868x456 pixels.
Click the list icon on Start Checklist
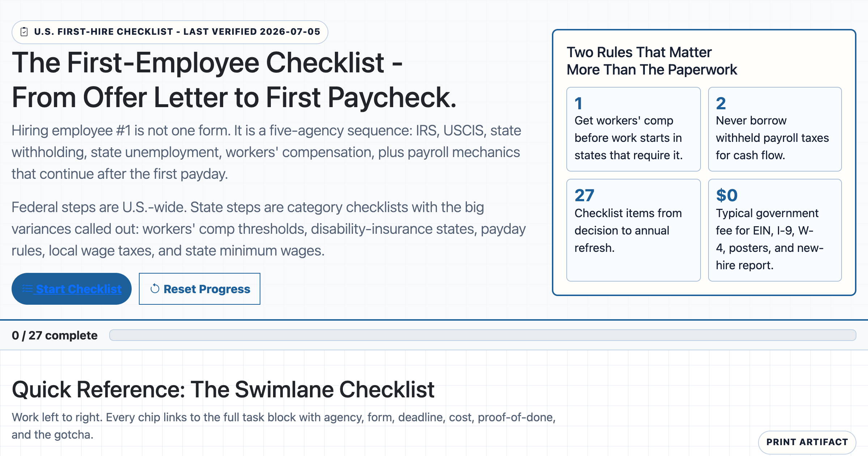click(27, 288)
